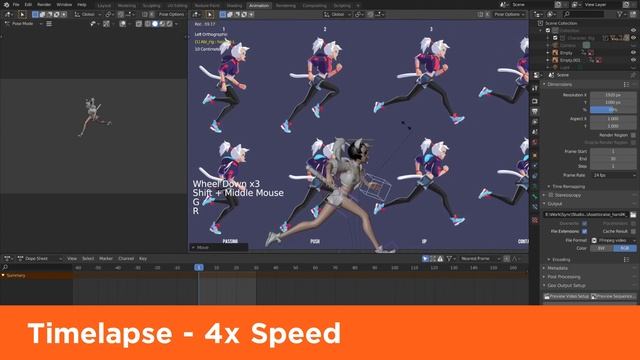Open the timeline Marker menu
The width and height of the screenshot is (640, 360).
[x=106, y=258]
